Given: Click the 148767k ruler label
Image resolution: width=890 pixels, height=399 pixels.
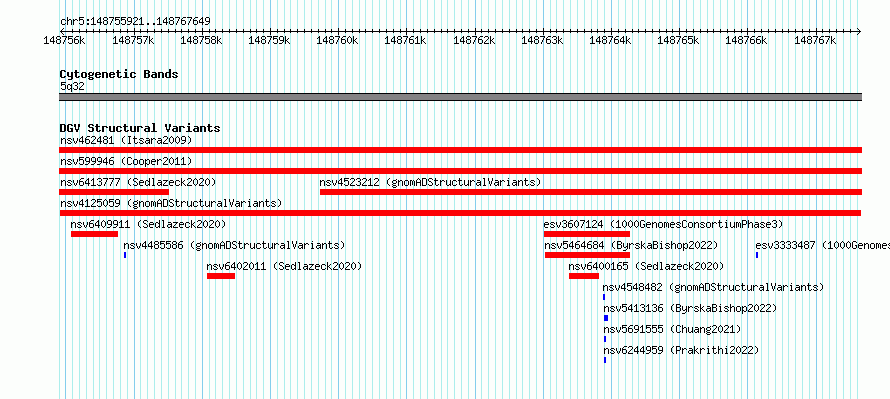Looking at the screenshot, I should (x=815, y=41).
